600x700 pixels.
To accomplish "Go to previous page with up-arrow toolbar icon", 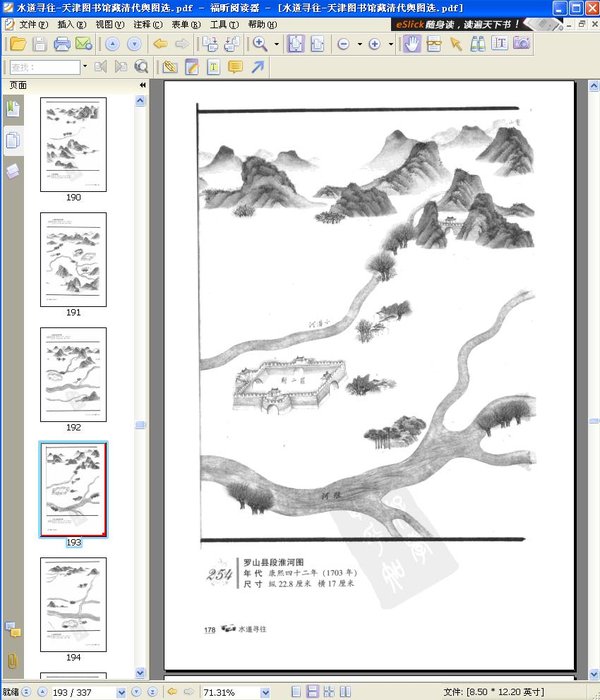I will pos(112,44).
